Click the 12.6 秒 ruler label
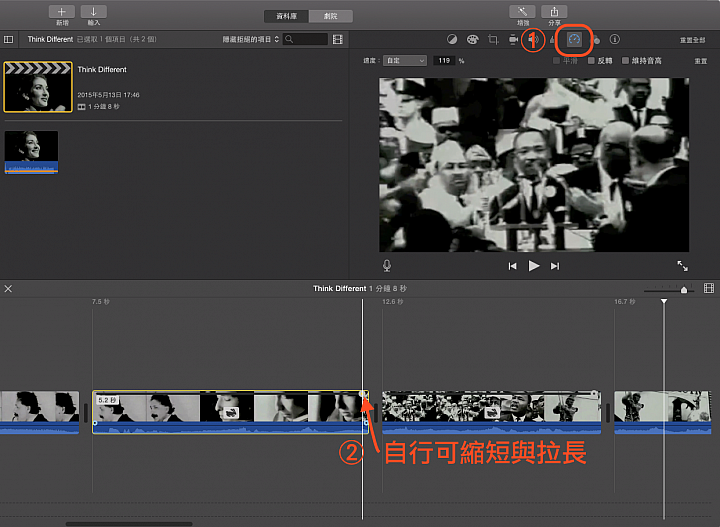The height and width of the screenshot is (527, 720). click(x=393, y=302)
